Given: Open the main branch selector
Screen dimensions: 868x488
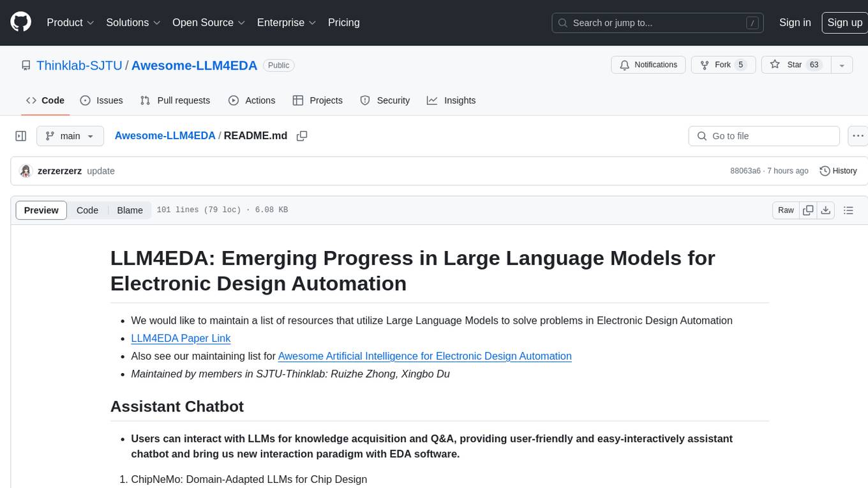Looking at the screenshot, I should tap(70, 136).
